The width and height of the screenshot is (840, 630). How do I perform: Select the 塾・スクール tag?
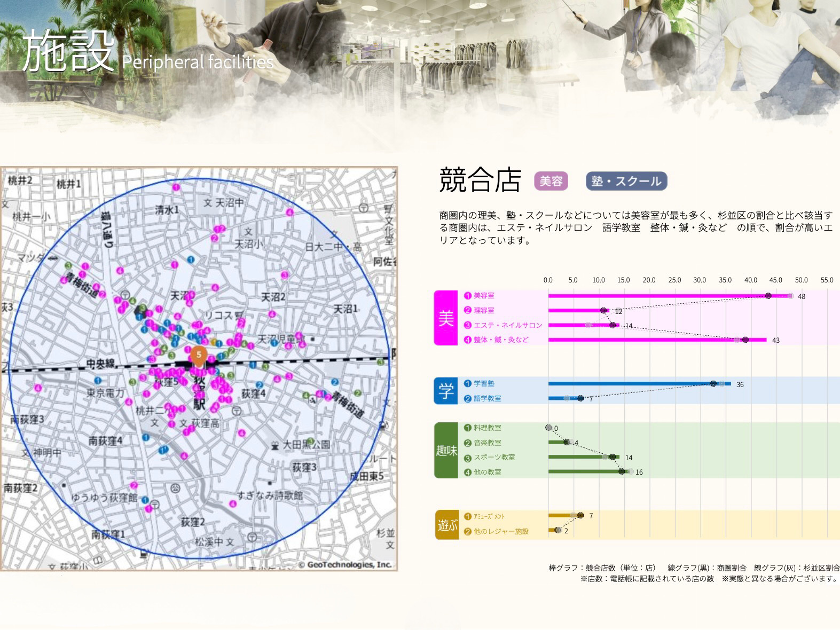(x=626, y=181)
